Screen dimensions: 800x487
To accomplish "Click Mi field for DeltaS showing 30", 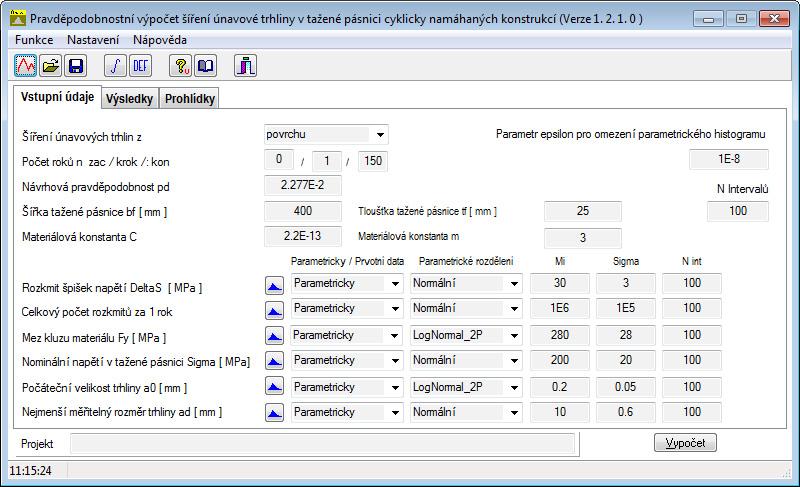I will 560,283.
